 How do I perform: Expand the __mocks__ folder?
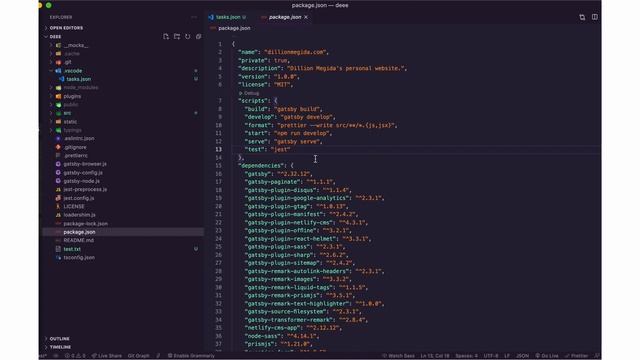coord(76,45)
